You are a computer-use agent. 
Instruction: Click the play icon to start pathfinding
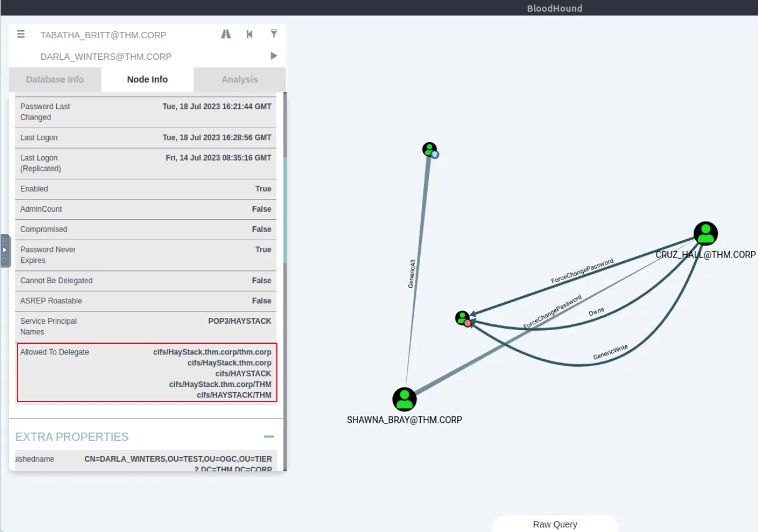click(273, 56)
